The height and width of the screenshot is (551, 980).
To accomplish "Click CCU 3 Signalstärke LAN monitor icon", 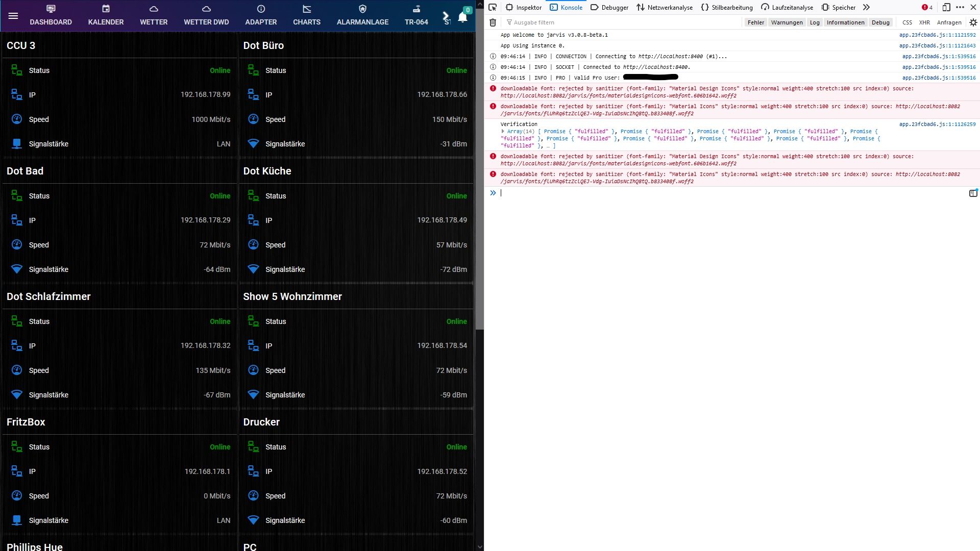I will tap(17, 144).
